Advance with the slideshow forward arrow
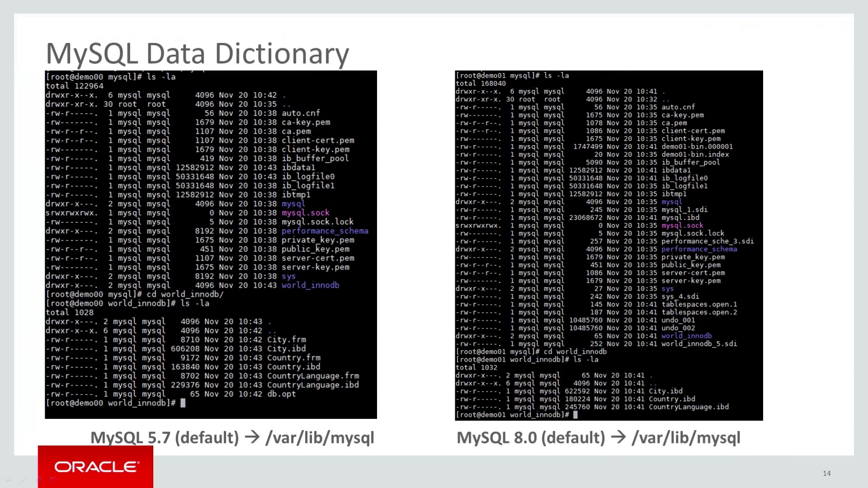The image size is (868, 488). (53, 479)
